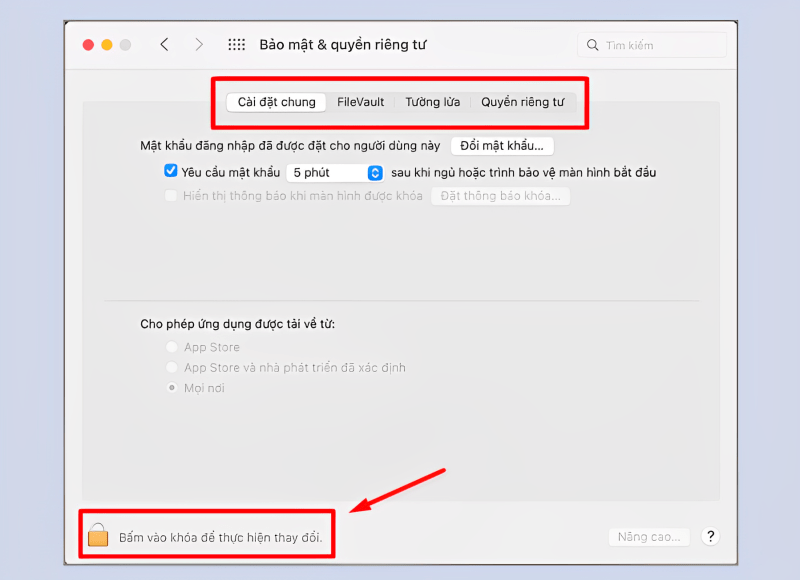This screenshot has width=800, height=580.
Task: Toggle Hiển thị thông báo khi màn hình được khóa
Action: (x=170, y=196)
